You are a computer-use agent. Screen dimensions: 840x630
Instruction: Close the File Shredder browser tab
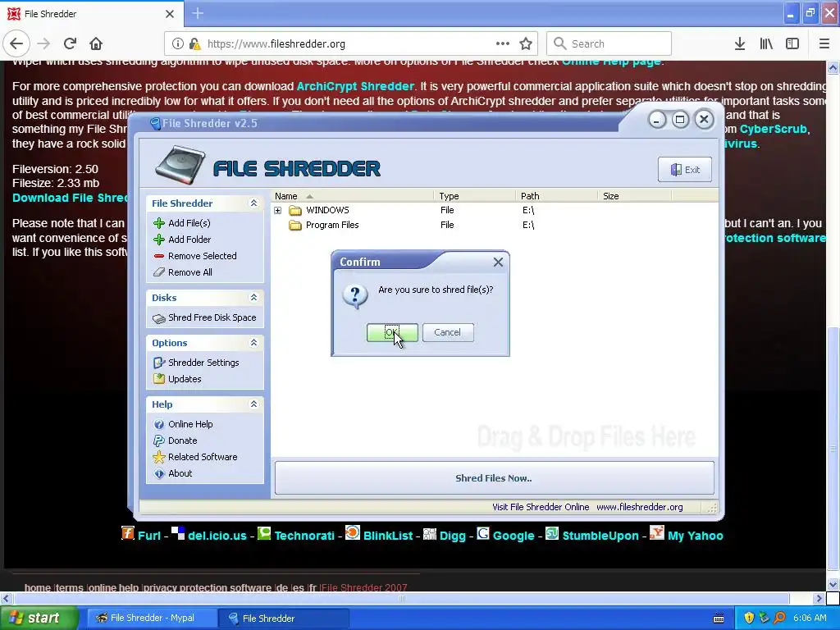(x=170, y=14)
